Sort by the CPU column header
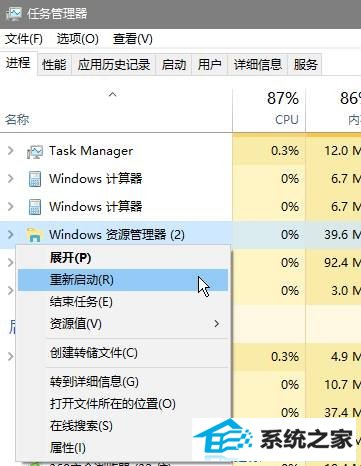This screenshot has height=466, width=361. point(269,109)
